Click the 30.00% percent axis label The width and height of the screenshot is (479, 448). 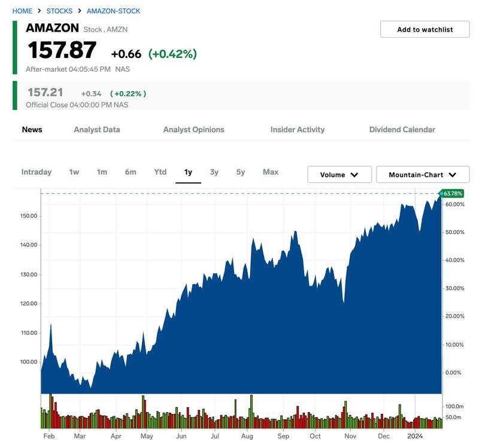pyautogui.click(x=454, y=288)
